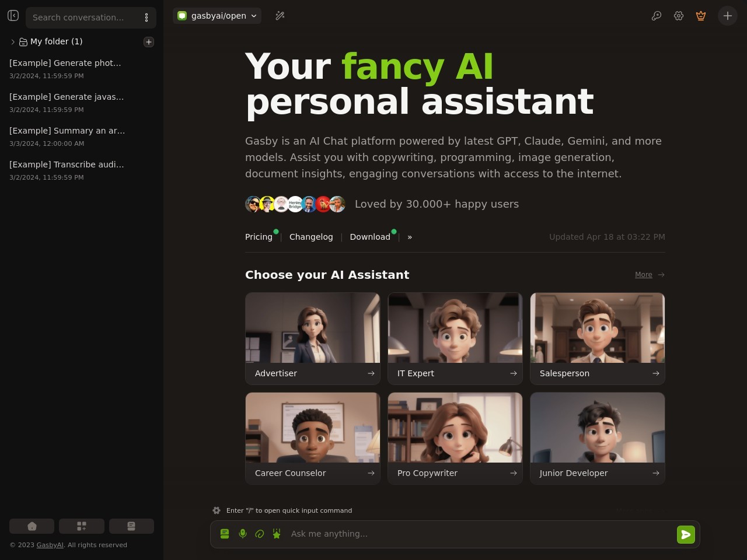Click Loved by 30.000+ happy users text
Screen dimensions: 747x560
[437, 204]
